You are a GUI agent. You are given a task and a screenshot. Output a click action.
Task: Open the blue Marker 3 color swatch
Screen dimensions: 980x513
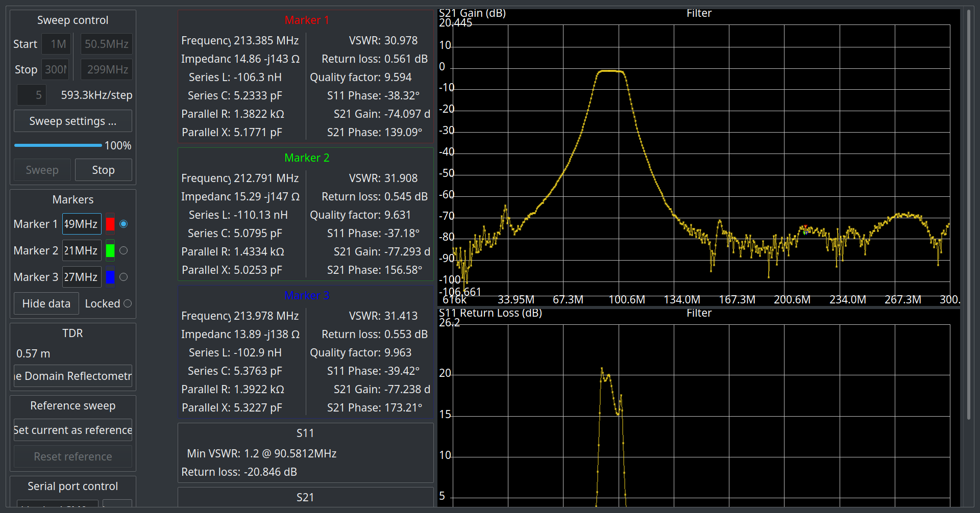pyautogui.click(x=110, y=277)
